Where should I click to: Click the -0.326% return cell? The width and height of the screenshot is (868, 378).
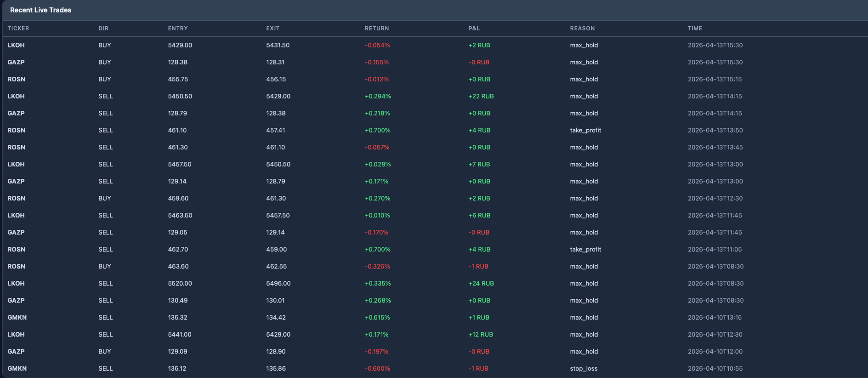377,267
